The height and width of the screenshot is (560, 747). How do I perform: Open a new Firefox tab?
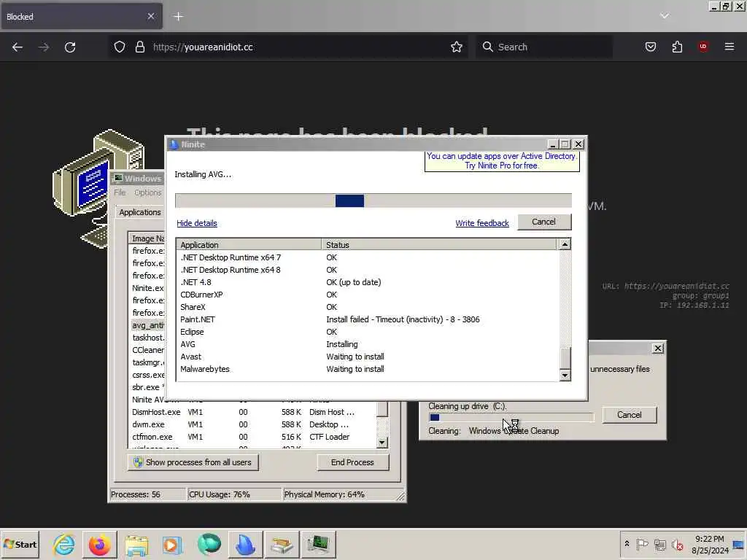[178, 17]
